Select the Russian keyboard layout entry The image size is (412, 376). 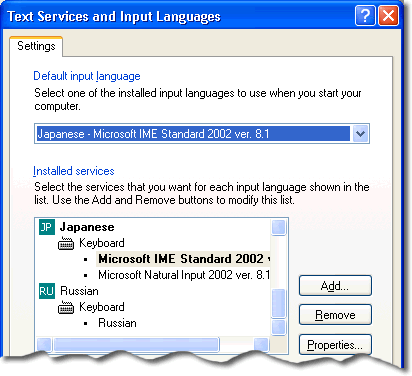(117, 323)
